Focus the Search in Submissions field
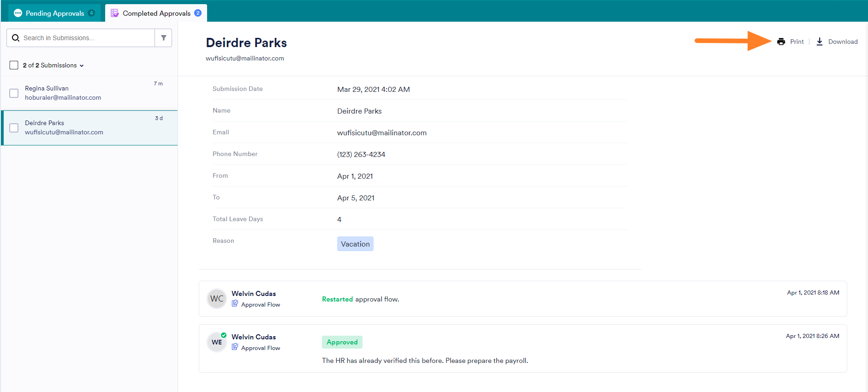The width and height of the screenshot is (868, 392). click(x=85, y=38)
